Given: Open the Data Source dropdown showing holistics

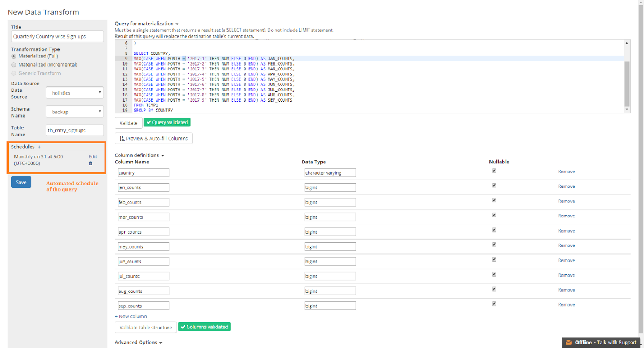Looking at the screenshot, I should coord(74,93).
